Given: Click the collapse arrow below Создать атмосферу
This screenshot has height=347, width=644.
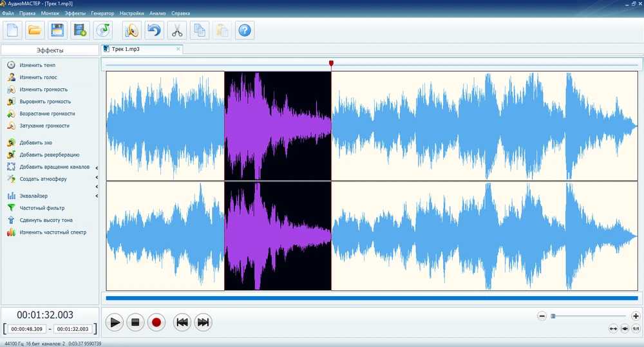Looking at the screenshot, I should point(97,187).
